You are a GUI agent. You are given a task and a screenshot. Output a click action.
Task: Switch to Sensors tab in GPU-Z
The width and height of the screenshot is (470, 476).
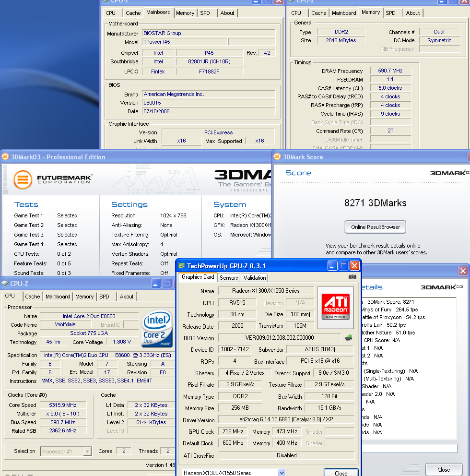click(x=229, y=277)
